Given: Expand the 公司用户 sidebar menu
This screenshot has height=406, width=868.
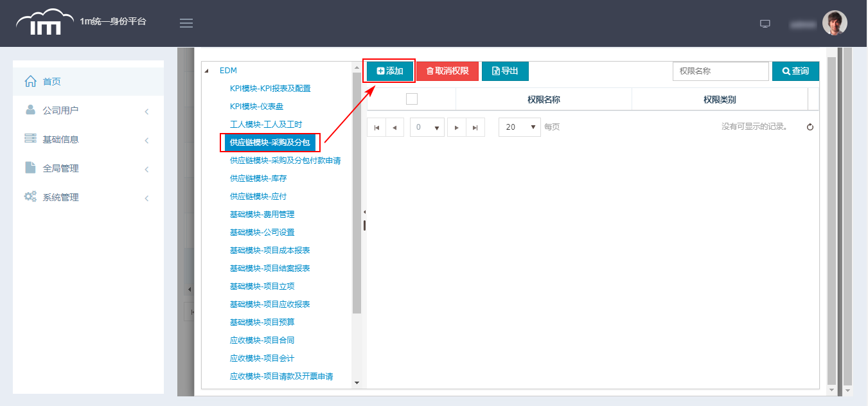Looking at the screenshot, I should point(88,110).
